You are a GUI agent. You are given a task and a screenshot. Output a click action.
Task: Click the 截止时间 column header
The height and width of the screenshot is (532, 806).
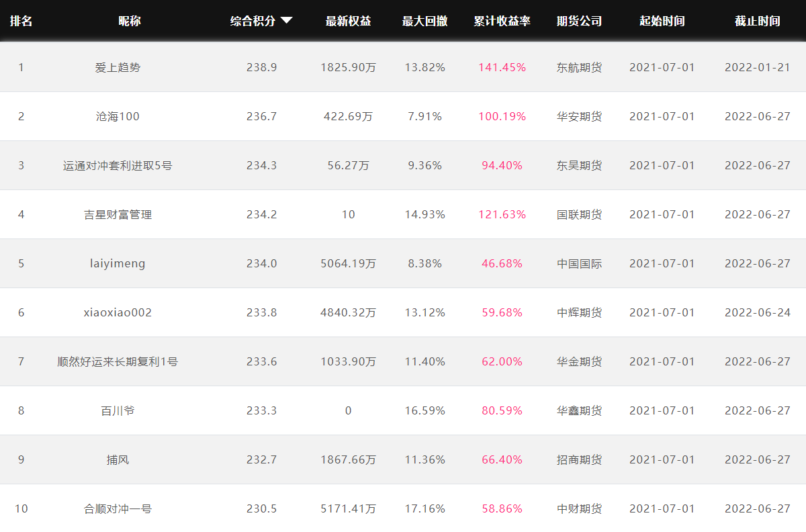click(x=758, y=21)
